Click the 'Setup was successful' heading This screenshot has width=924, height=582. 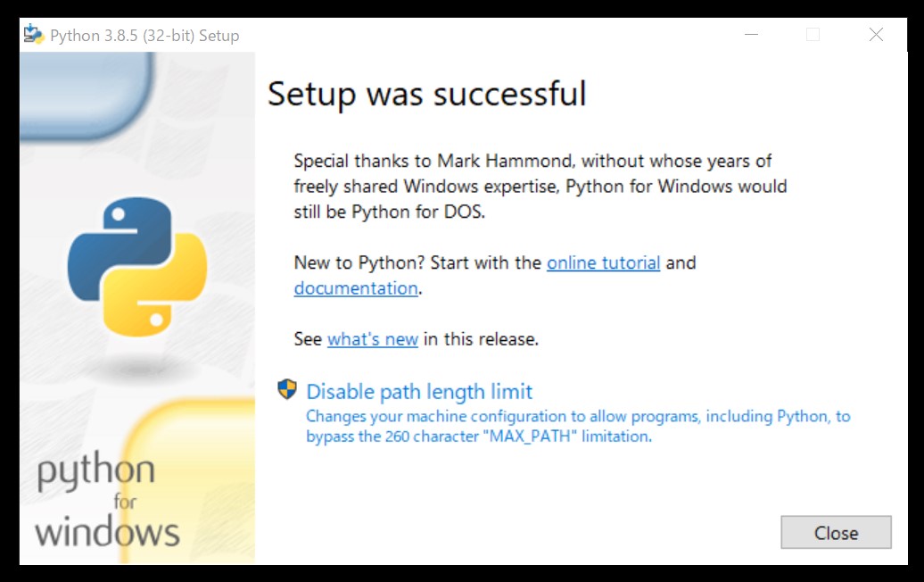pyautogui.click(x=425, y=94)
